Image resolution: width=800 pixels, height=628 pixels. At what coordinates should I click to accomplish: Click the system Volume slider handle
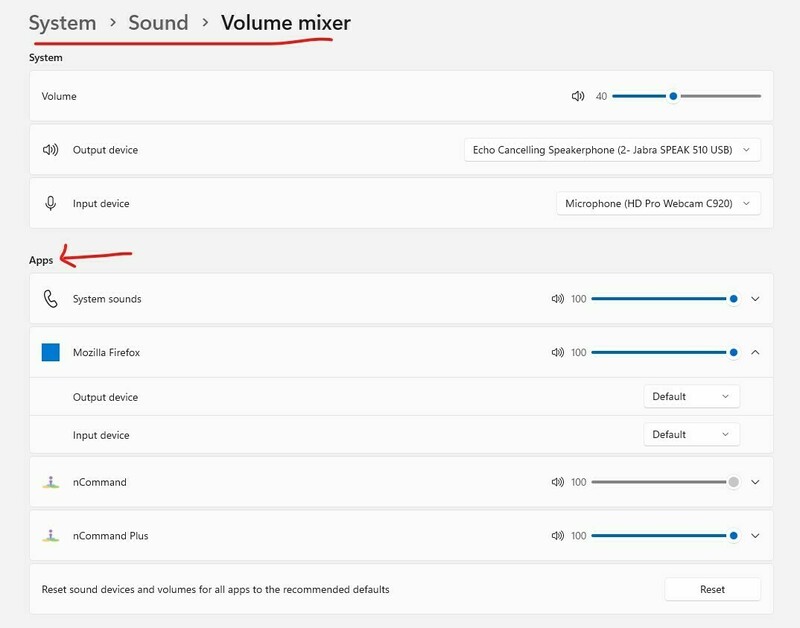[673, 97]
